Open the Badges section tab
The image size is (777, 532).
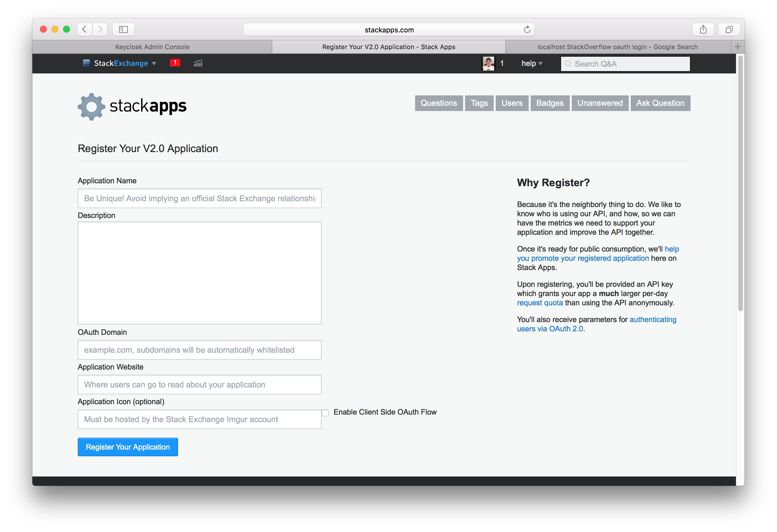[x=549, y=102]
